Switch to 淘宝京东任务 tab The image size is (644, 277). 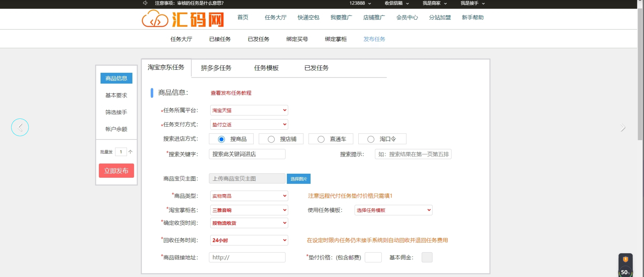pos(166,67)
